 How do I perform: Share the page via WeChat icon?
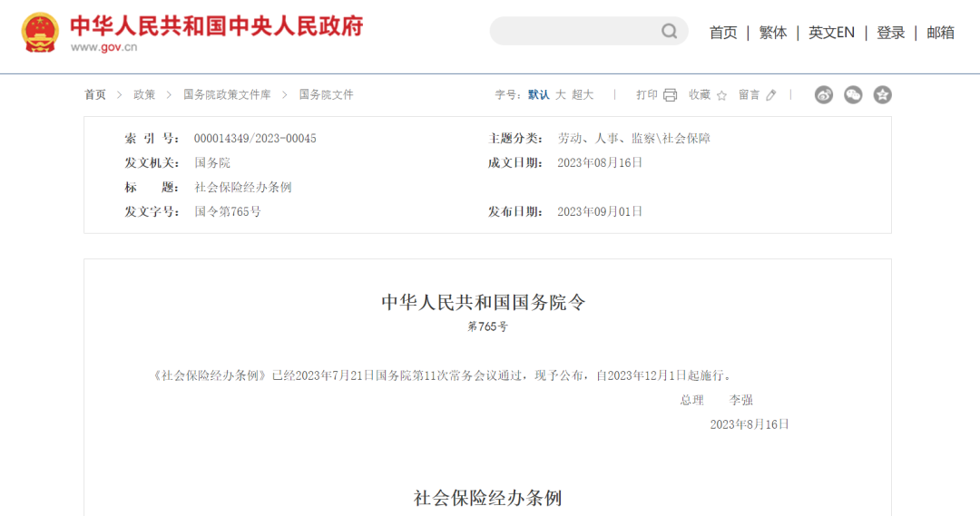click(x=853, y=95)
